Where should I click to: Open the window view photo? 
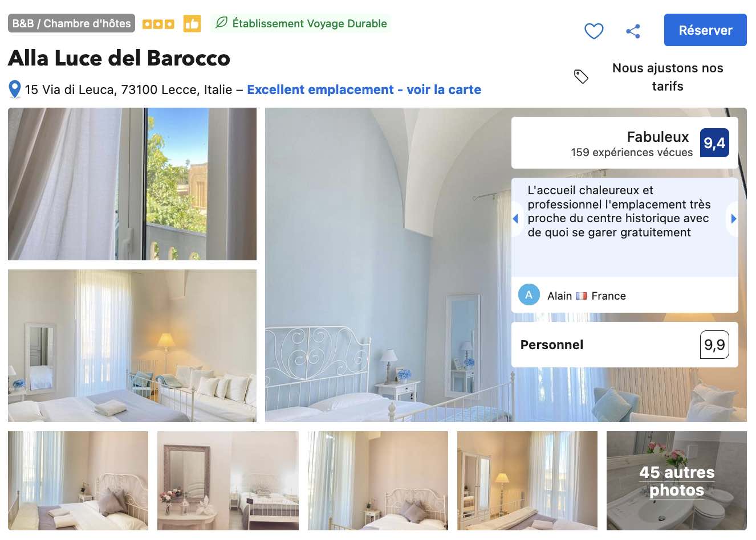coord(132,184)
